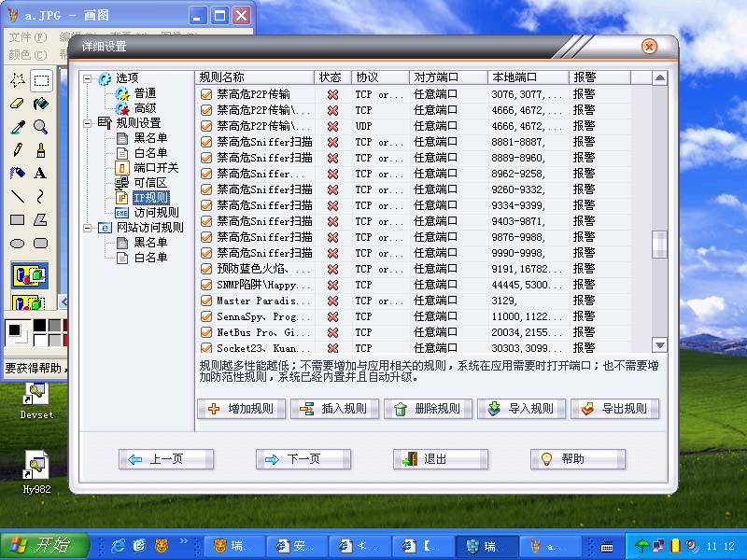The width and height of the screenshot is (747, 560).
Task: Uncheck the 预防蓝色火焰 rule checkbox
Action: tap(207, 269)
